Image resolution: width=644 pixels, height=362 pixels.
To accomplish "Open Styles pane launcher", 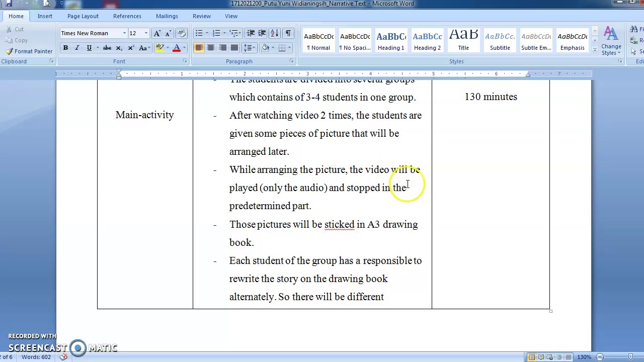I will coord(620,61).
